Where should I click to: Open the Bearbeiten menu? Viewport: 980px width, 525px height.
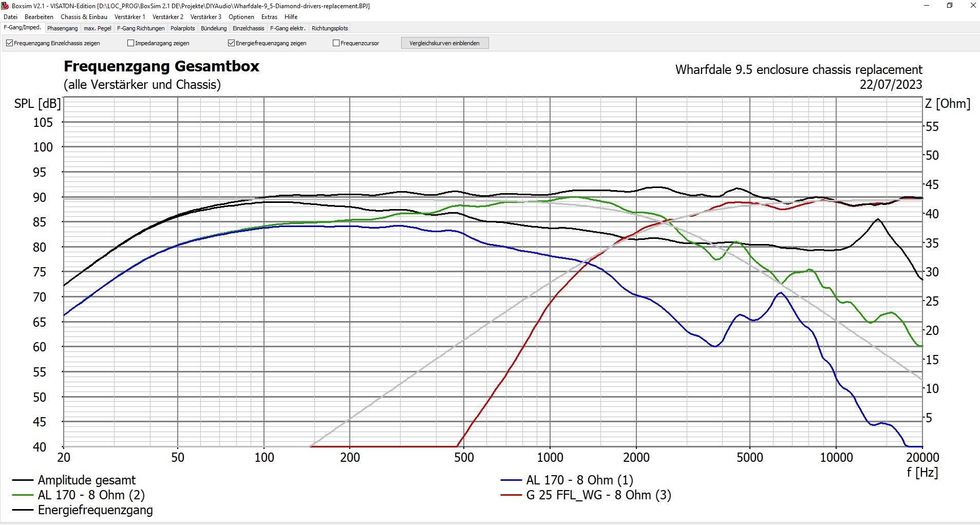(39, 17)
